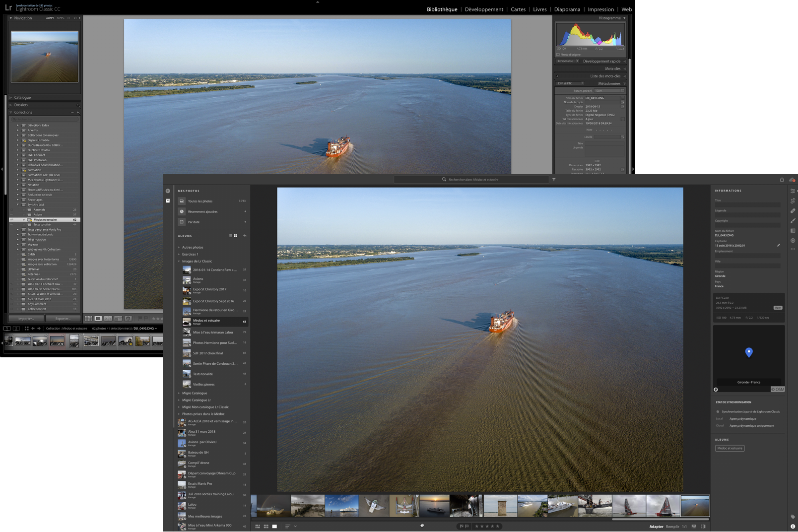The image size is (798, 532).
Task: Open the Keywords tag panel icon
Action: tap(793, 517)
